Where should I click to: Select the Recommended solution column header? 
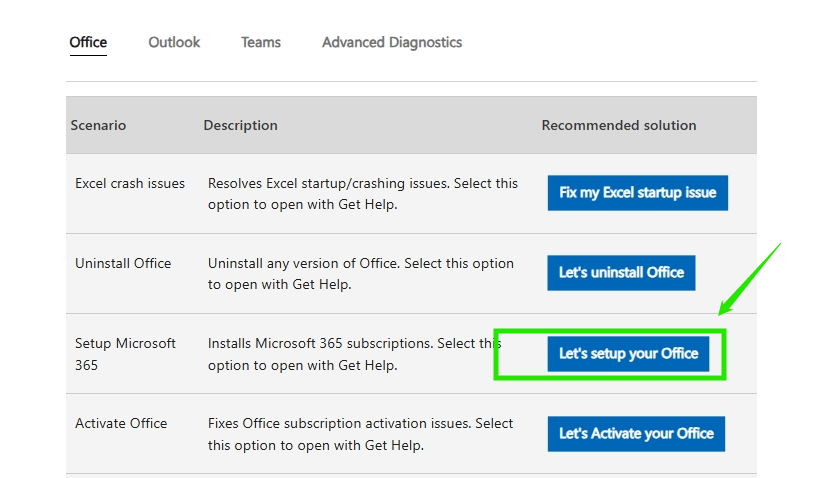coord(619,125)
